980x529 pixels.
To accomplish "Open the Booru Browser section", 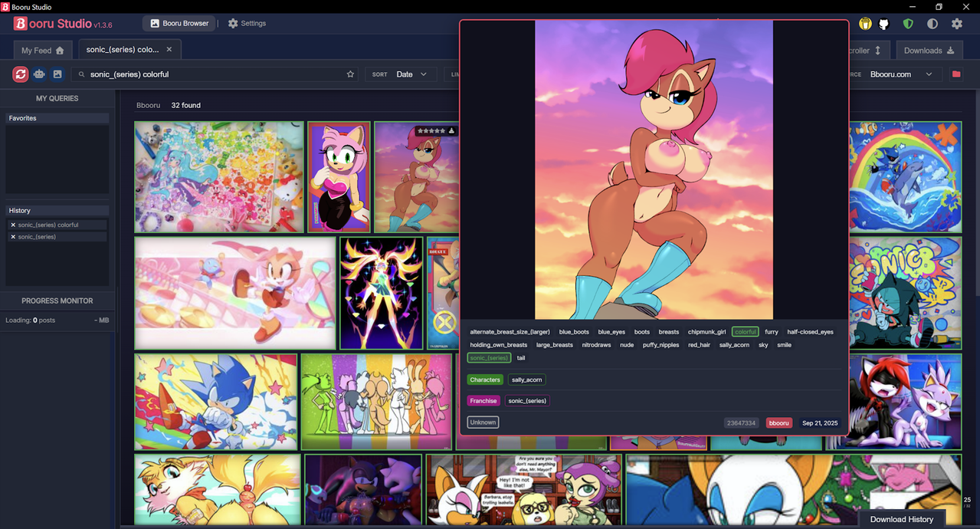I will 180,23.
